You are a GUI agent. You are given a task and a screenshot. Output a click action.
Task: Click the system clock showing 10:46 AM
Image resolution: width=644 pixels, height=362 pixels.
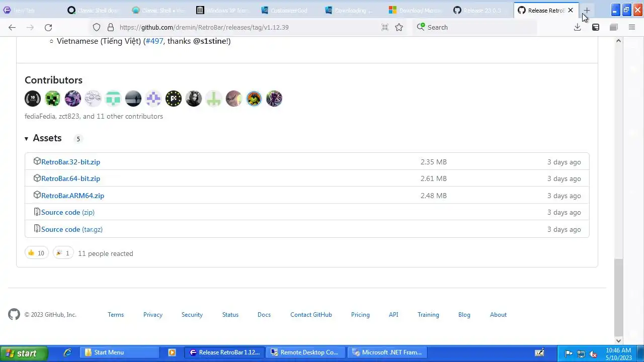(618, 353)
